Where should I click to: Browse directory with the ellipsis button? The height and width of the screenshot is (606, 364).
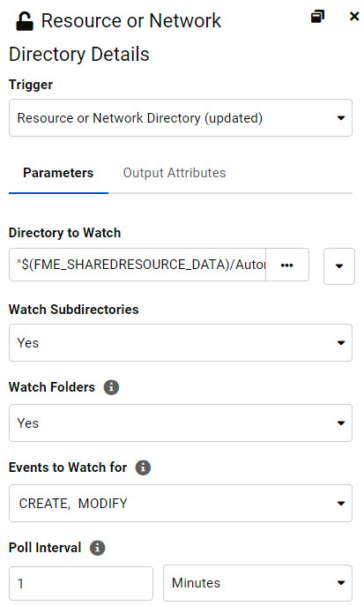[286, 266]
